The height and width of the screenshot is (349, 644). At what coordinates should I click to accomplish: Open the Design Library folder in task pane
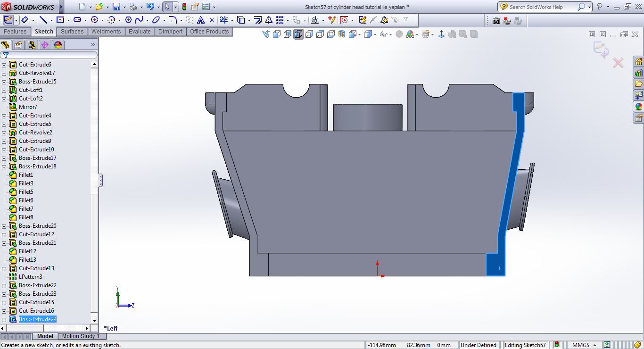638,73
